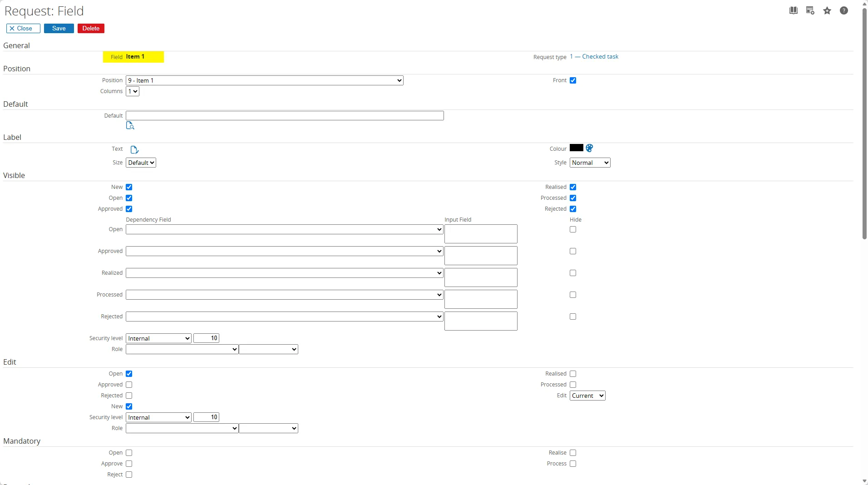
Task: Click the Approved Input Field box
Action: (481, 256)
